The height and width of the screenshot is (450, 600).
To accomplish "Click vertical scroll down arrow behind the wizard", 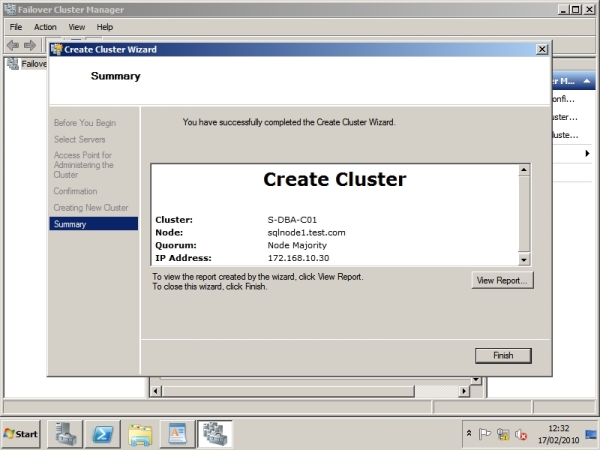I will point(476,380).
